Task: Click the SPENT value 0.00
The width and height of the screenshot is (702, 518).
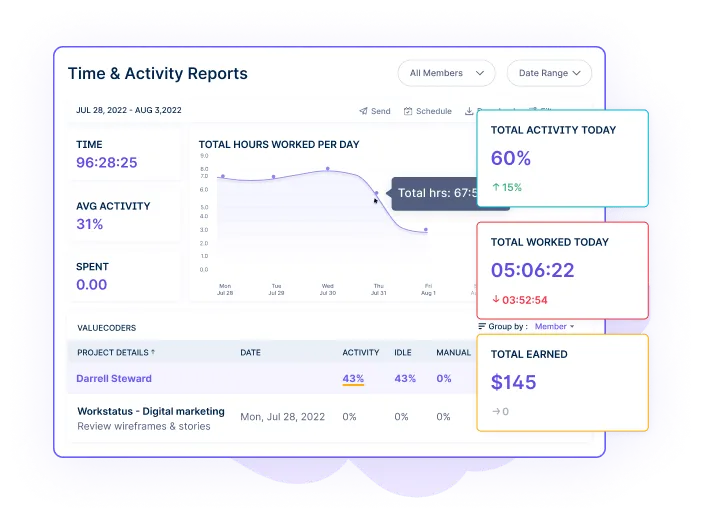Action: pos(91,284)
